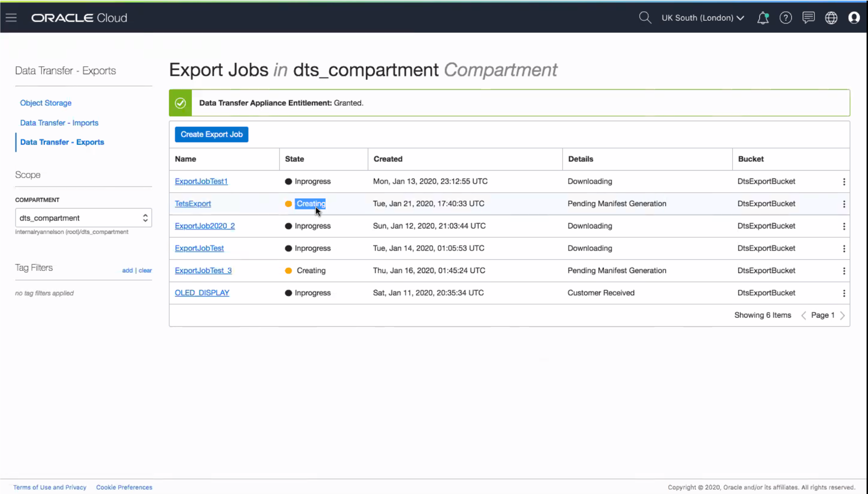
Task: Open the user profile avatar
Action: coord(854,18)
